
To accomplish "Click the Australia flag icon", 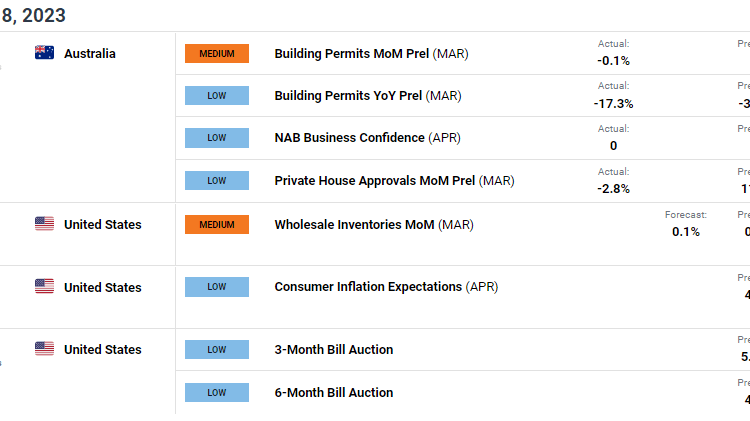I will 44,53.
